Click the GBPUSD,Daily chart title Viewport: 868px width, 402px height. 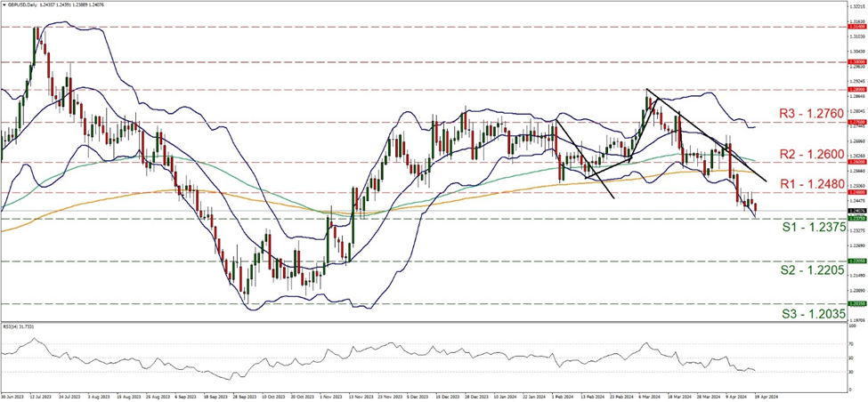pos(27,5)
